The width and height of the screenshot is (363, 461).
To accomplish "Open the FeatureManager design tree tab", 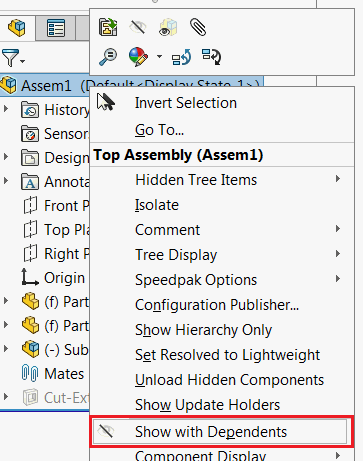I will [x=17, y=28].
